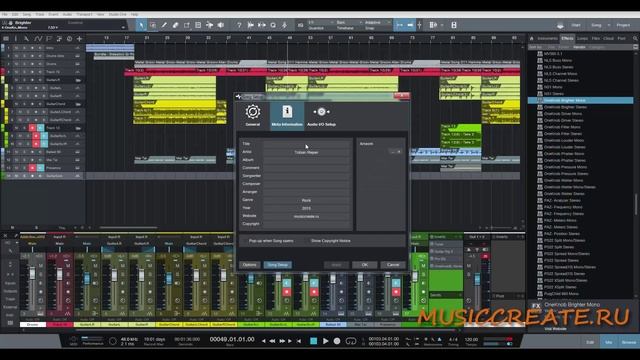Click Play in the transport bar
The width and height of the screenshot is (640, 360).
(325, 341)
